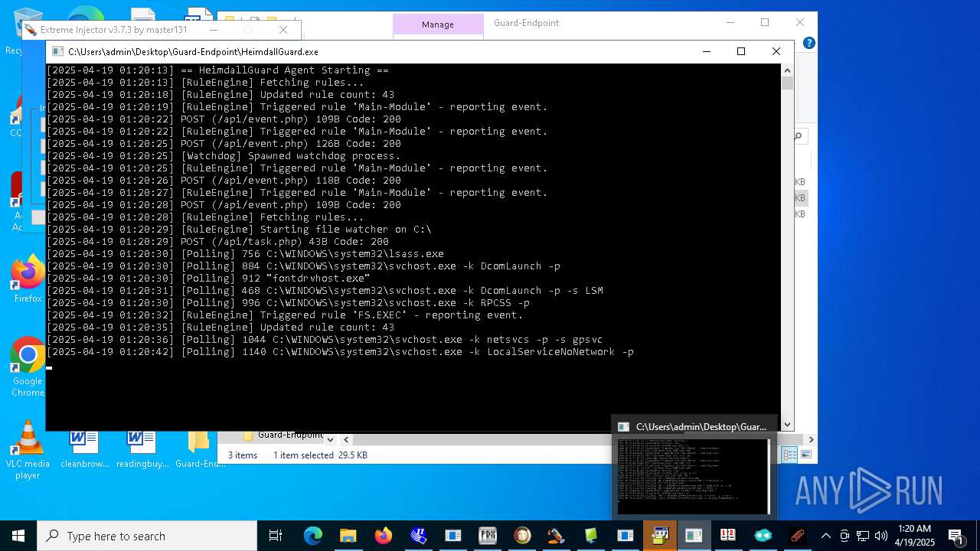980x551 pixels.
Task: Click the Guard-Endpoint Explorer window title
Action: pyautogui.click(x=526, y=23)
